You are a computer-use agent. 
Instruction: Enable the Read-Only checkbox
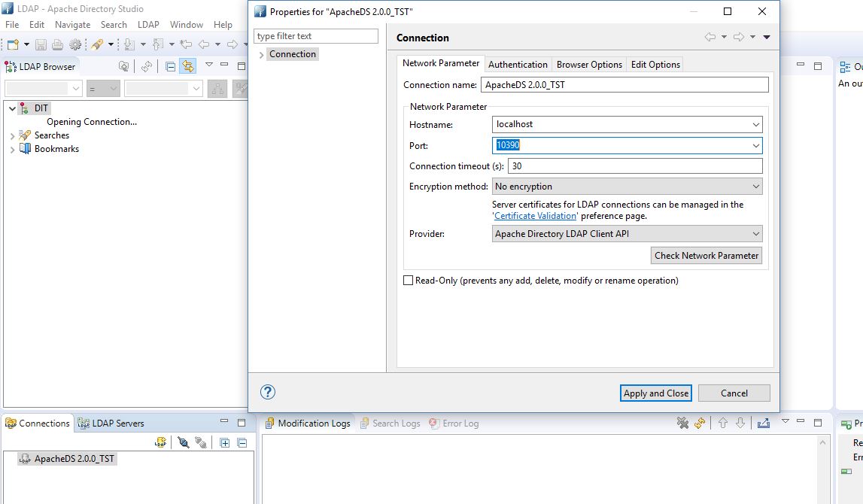409,281
